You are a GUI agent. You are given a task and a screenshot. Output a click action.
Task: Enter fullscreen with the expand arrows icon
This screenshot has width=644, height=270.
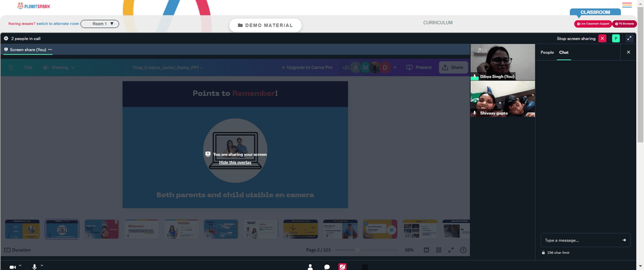pos(630,38)
